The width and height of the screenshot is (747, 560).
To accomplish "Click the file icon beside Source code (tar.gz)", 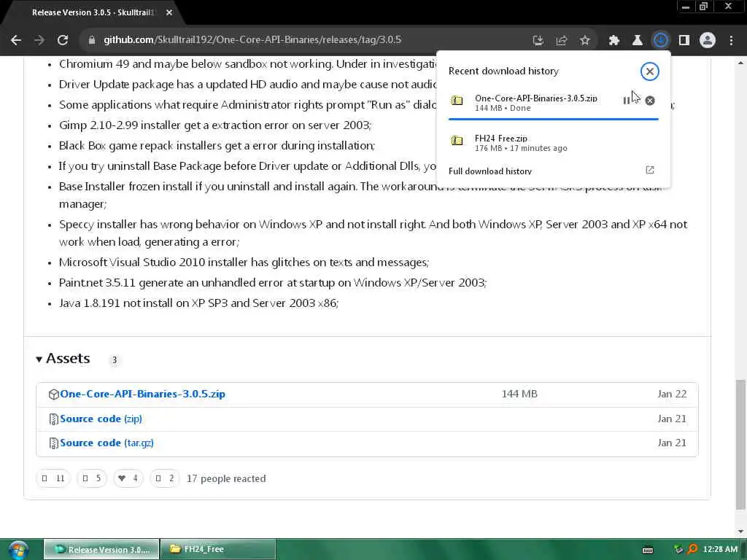I will [x=53, y=443].
